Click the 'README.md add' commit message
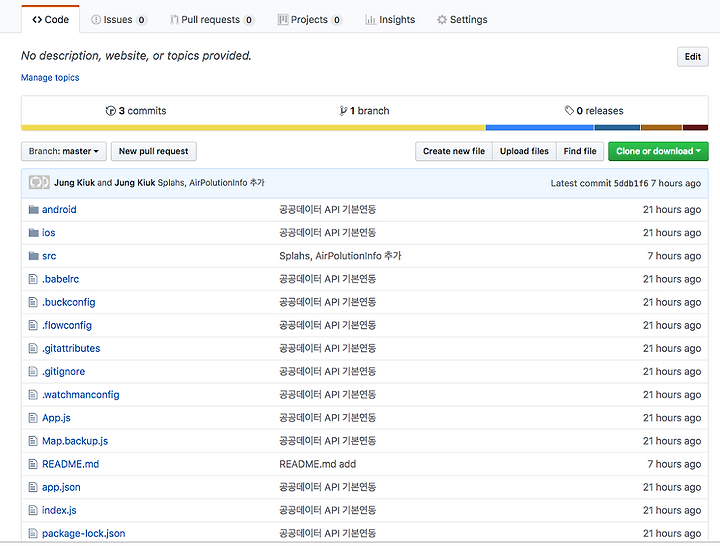The image size is (720, 546). pyautogui.click(x=318, y=464)
